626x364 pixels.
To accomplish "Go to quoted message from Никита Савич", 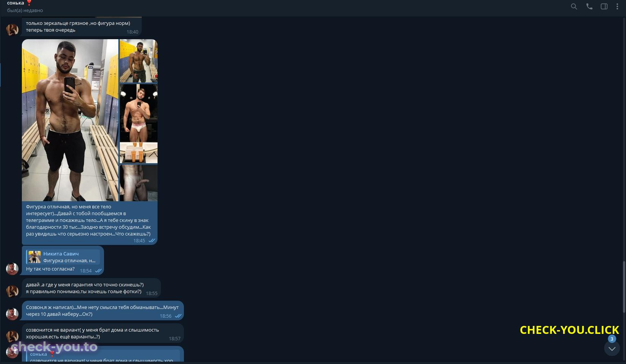I will pos(63,257).
